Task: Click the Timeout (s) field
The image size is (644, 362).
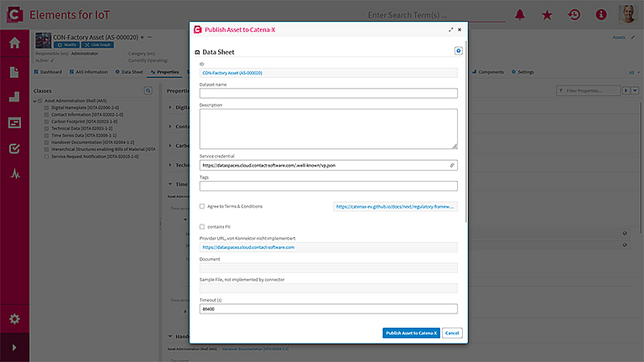Action: (x=329, y=309)
